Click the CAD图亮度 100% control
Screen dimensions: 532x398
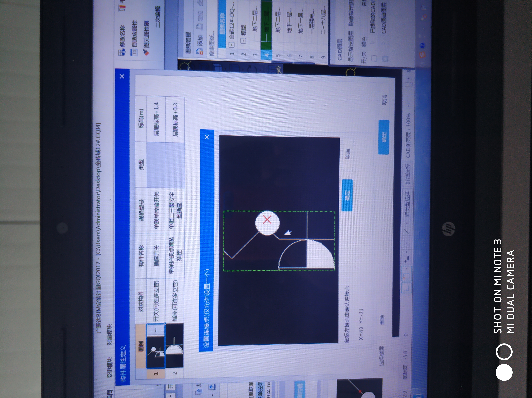(x=408, y=136)
